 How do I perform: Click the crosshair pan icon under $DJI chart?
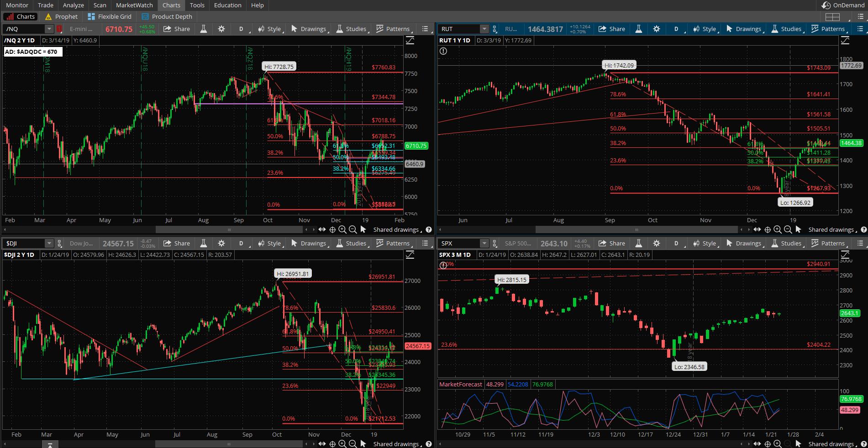click(x=332, y=444)
